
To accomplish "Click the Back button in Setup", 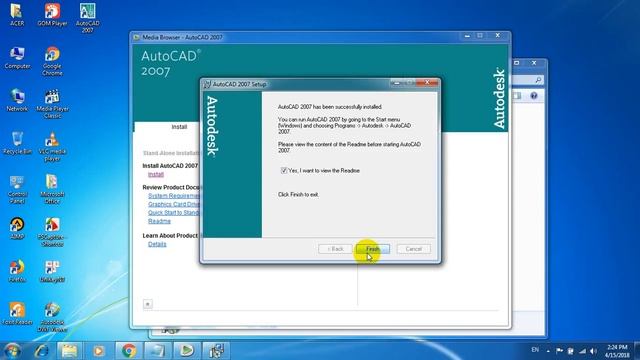I will (335, 249).
